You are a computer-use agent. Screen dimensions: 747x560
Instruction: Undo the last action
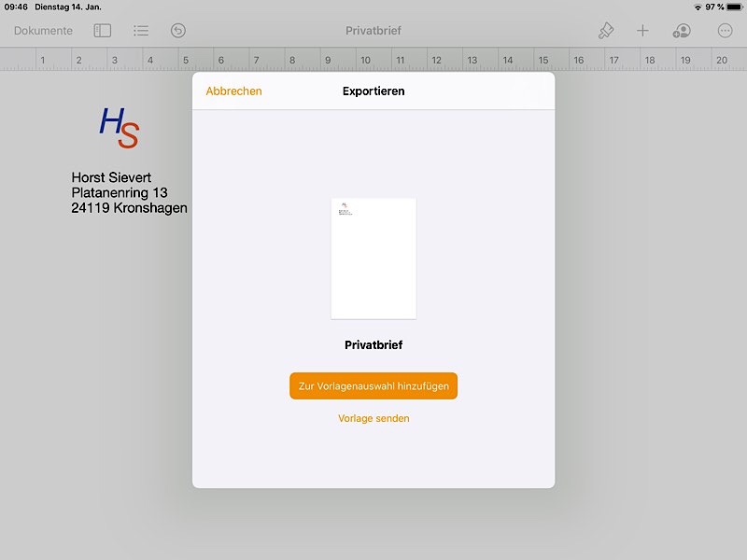(178, 31)
